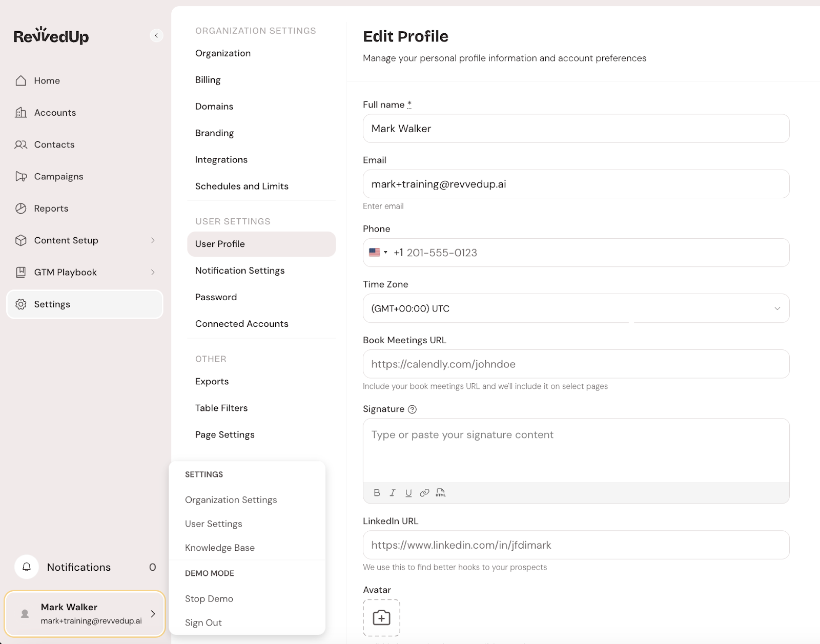Click the avatar upload camera icon
The height and width of the screenshot is (644, 820).
pyautogui.click(x=381, y=617)
